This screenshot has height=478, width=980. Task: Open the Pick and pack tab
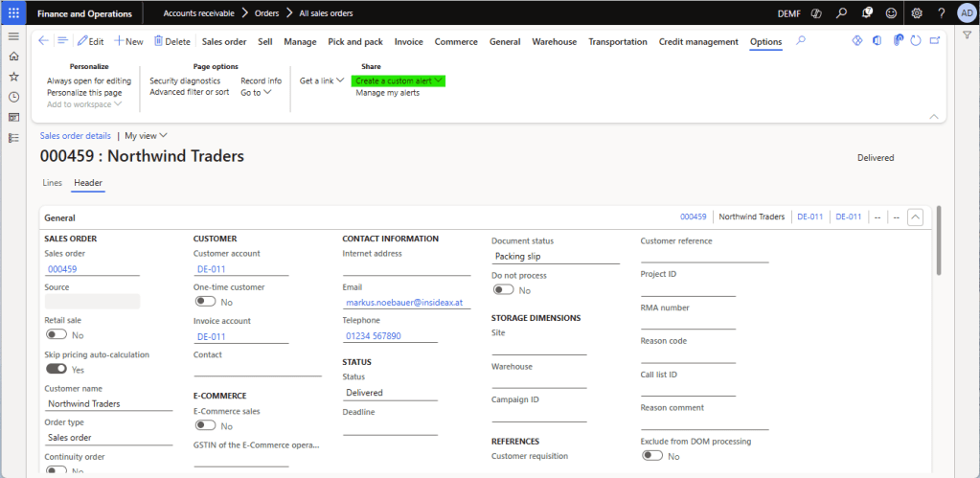coord(355,42)
